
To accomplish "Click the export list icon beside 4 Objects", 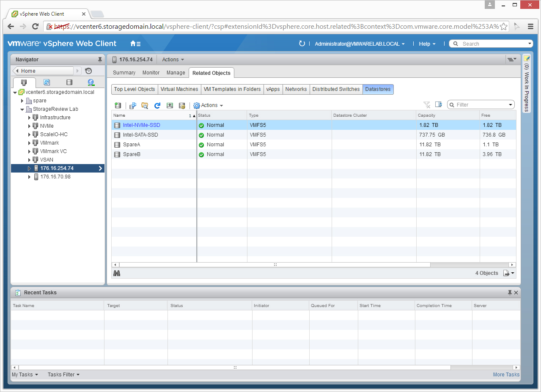I will pos(508,273).
